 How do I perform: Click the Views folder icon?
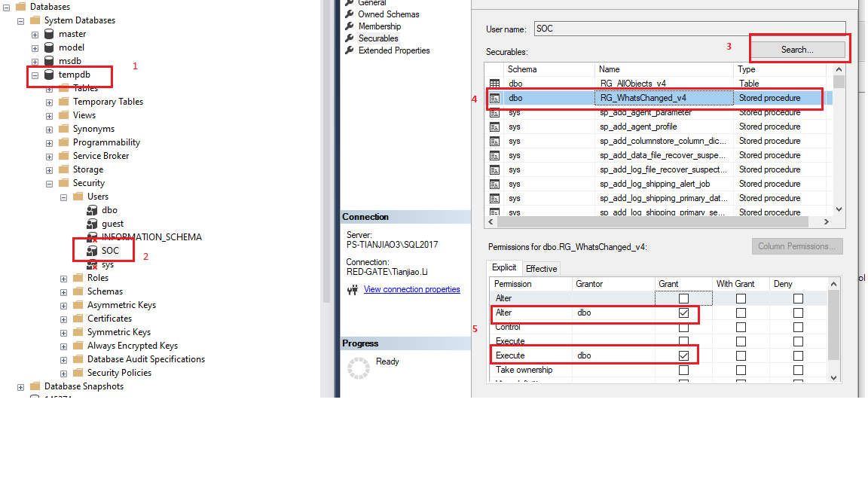pyautogui.click(x=63, y=115)
